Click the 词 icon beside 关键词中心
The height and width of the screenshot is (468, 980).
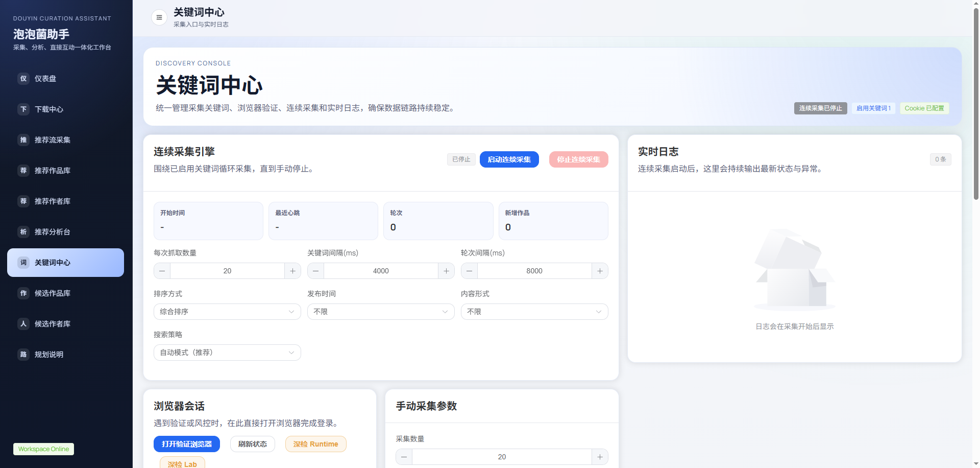tap(23, 263)
